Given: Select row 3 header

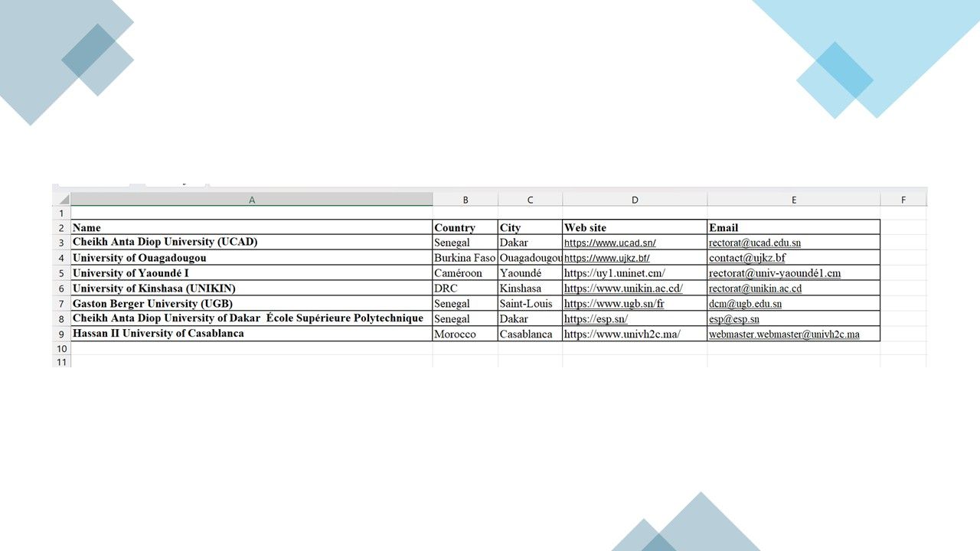Looking at the screenshot, I should tap(61, 243).
